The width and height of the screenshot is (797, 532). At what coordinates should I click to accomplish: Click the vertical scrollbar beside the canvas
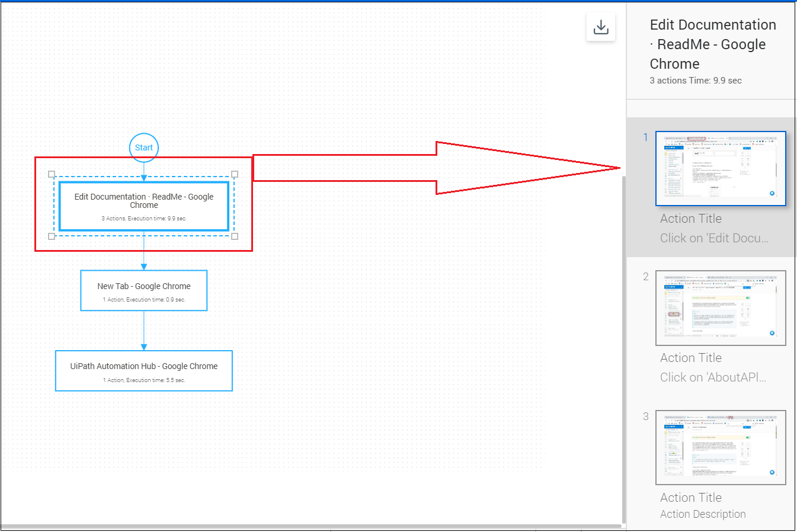coord(623,350)
